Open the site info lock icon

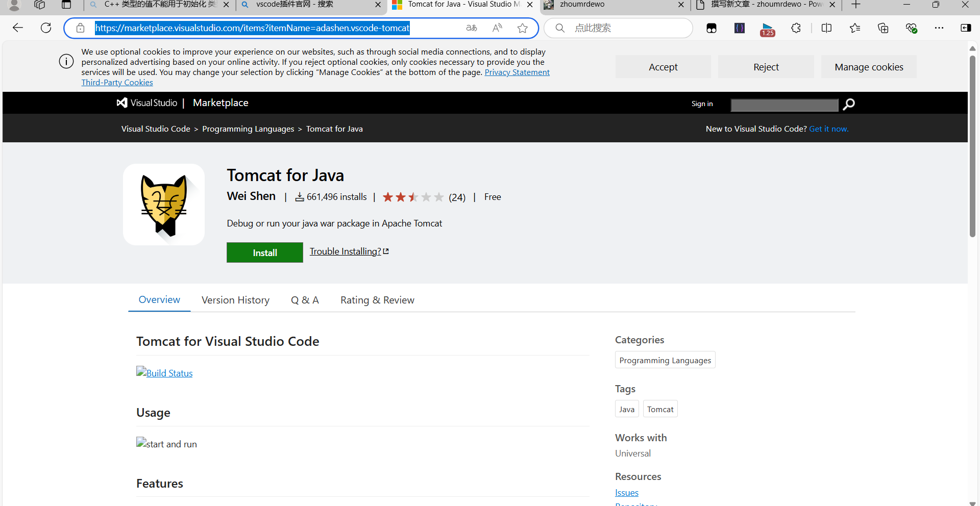click(80, 28)
